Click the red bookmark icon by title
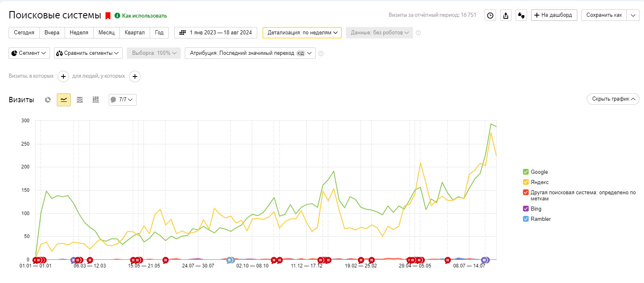 pyautogui.click(x=108, y=16)
